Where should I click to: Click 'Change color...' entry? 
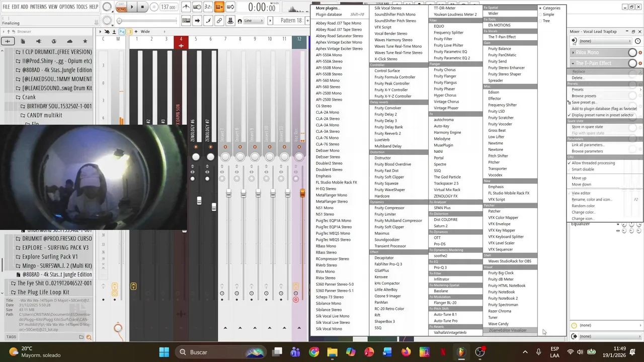(583, 212)
